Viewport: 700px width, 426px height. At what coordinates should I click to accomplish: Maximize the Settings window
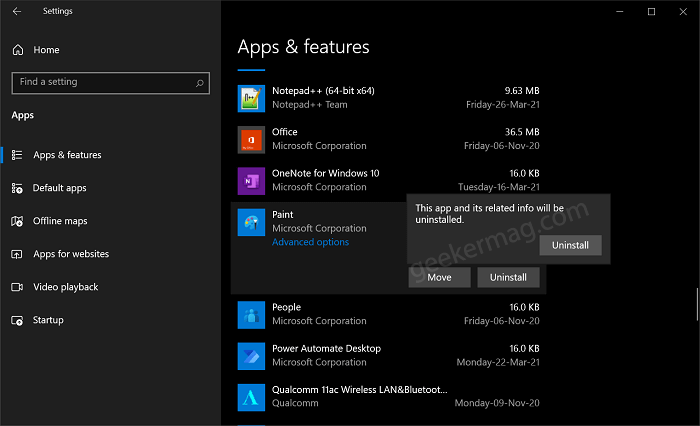point(651,12)
